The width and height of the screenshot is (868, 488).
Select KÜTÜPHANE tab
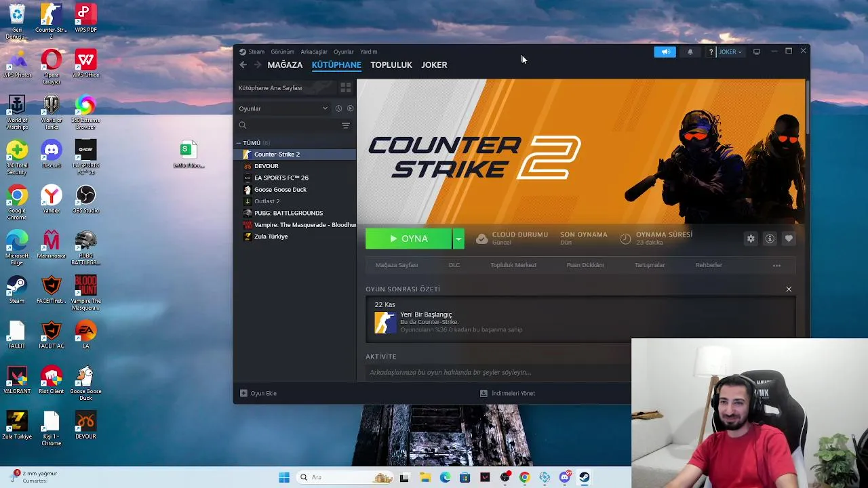(x=336, y=64)
